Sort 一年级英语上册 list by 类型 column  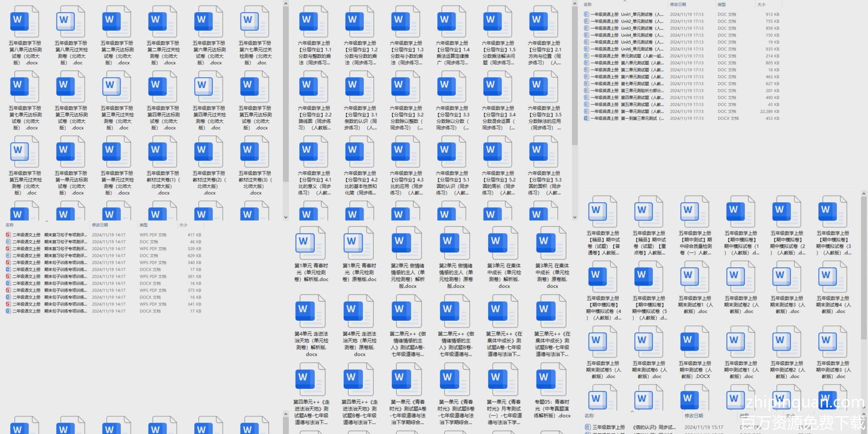[722, 4]
